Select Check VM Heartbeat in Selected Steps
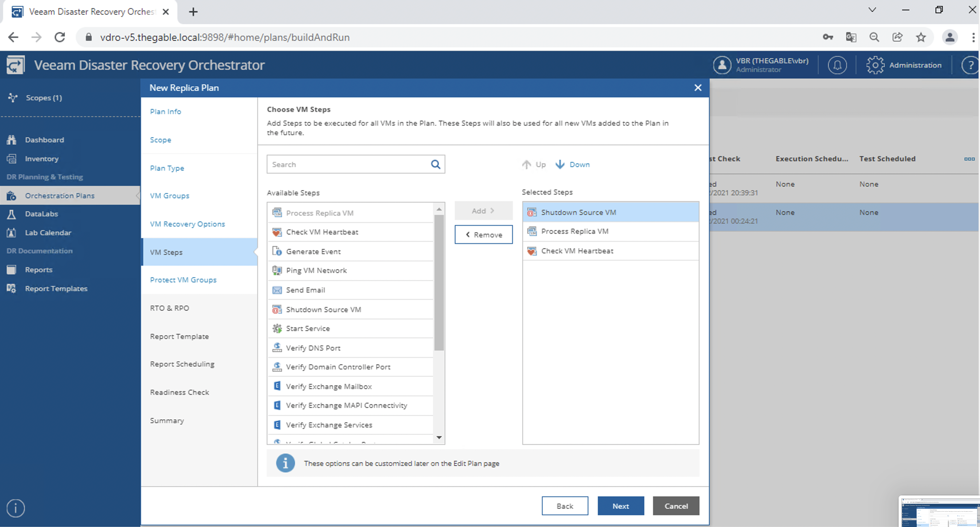 tap(611, 251)
